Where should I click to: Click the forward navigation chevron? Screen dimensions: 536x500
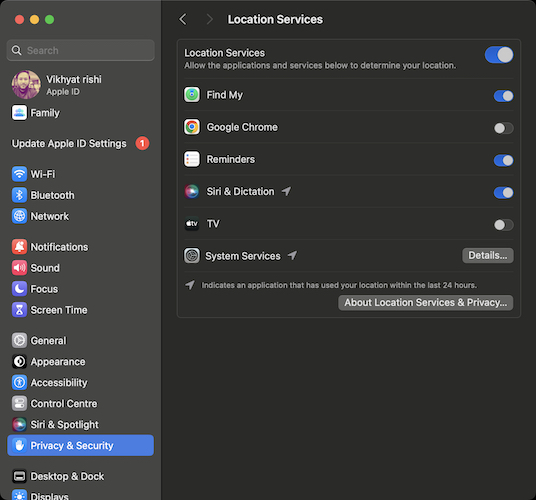[210, 19]
